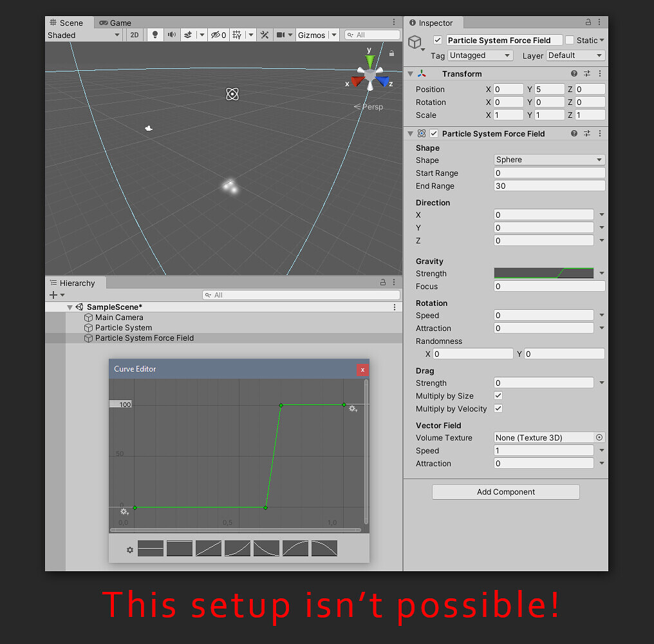Disable Multiply by Velocity checkbox
Image resolution: width=654 pixels, height=644 pixels.
[498, 408]
